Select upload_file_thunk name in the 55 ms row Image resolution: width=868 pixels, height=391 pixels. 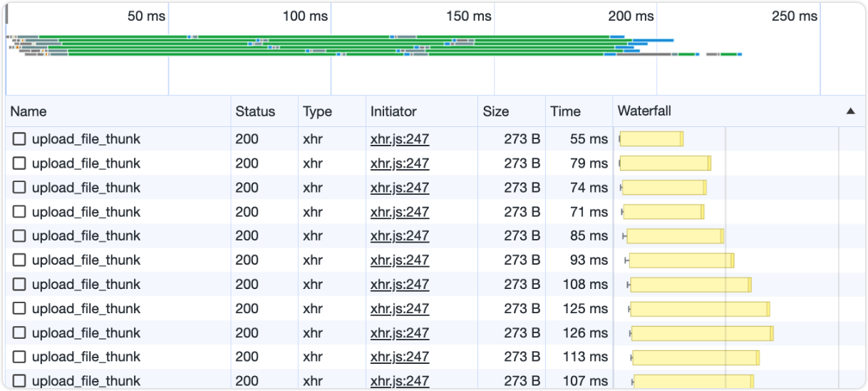[86, 139]
